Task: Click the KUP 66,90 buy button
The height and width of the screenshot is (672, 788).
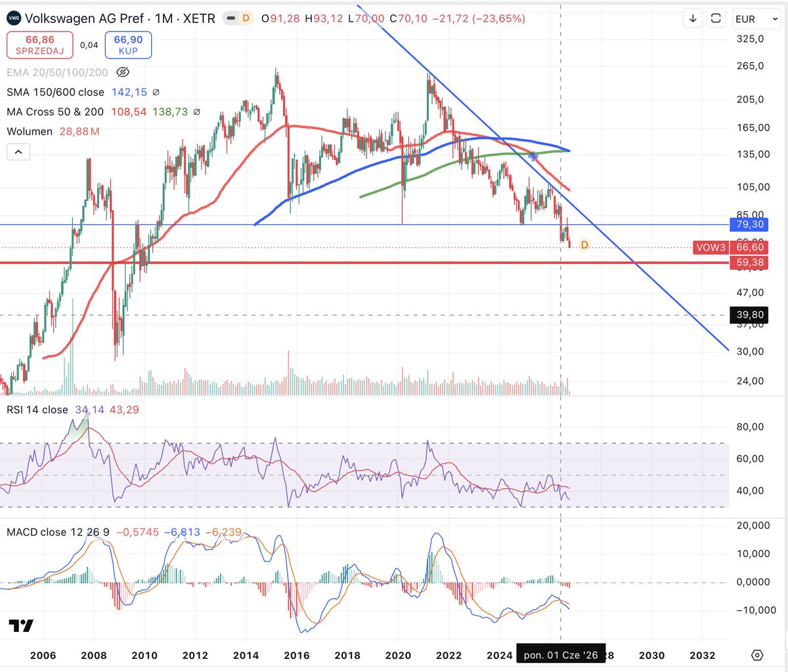Action: pyautogui.click(x=128, y=45)
